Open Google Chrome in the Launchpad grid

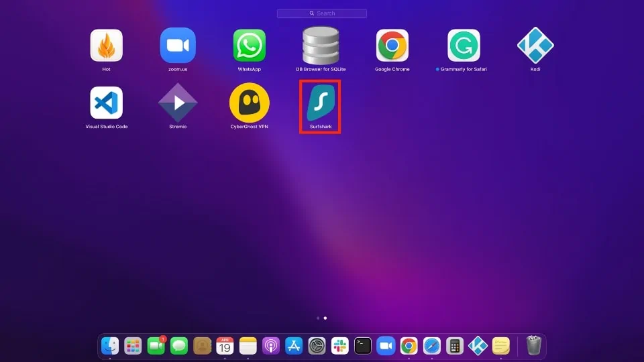coord(392,46)
